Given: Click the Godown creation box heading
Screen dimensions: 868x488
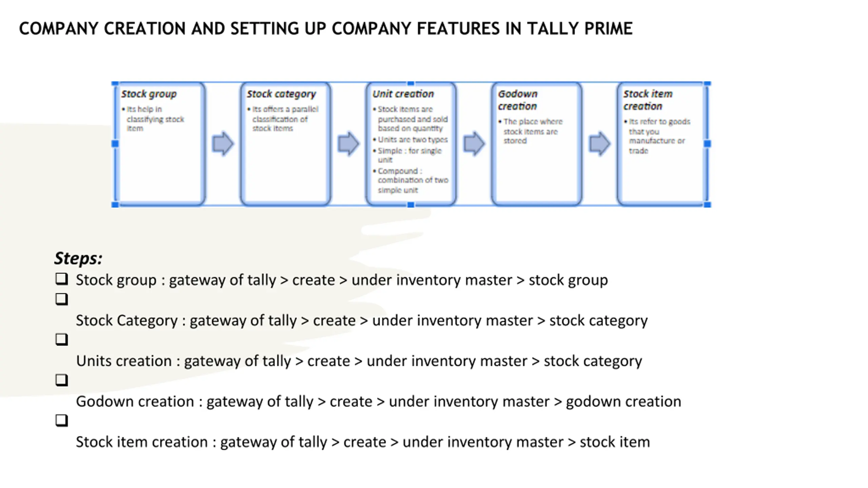Looking at the screenshot, I should click(x=518, y=100).
